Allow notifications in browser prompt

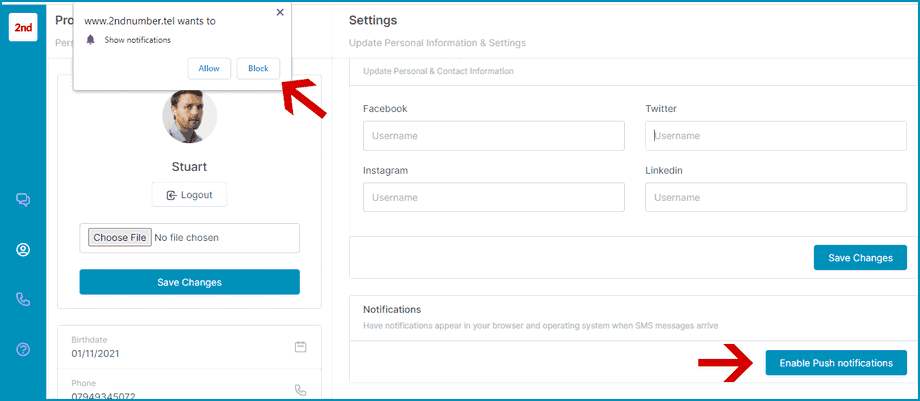click(x=209, y=68)
